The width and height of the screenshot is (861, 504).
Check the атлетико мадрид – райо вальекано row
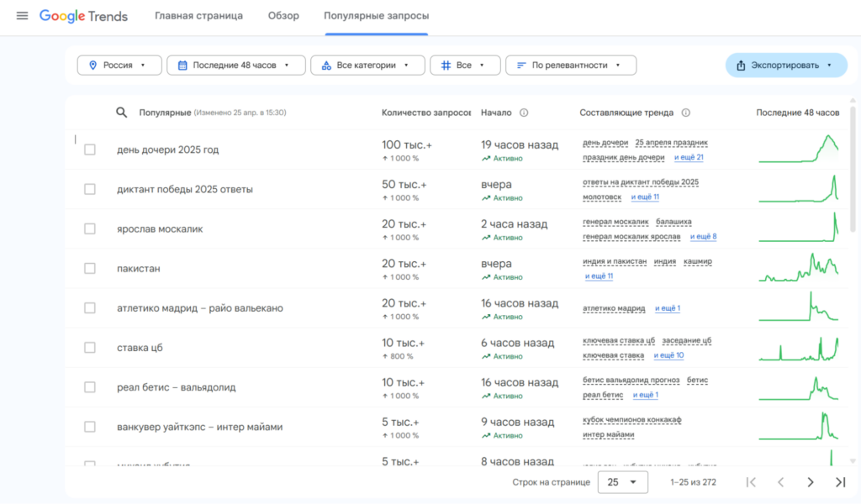[89, 308]
